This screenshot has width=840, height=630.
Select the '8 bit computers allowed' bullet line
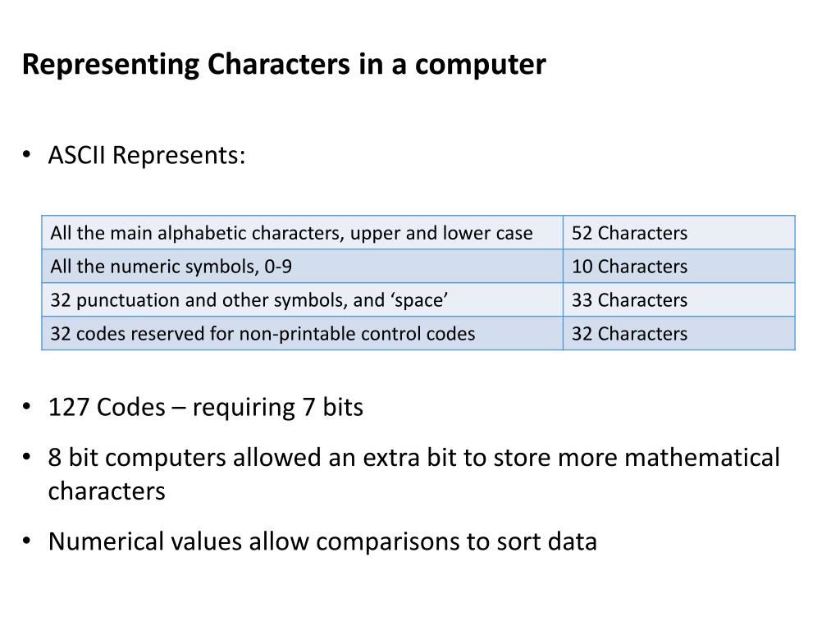pyautogui.click(x=413, y=458)
